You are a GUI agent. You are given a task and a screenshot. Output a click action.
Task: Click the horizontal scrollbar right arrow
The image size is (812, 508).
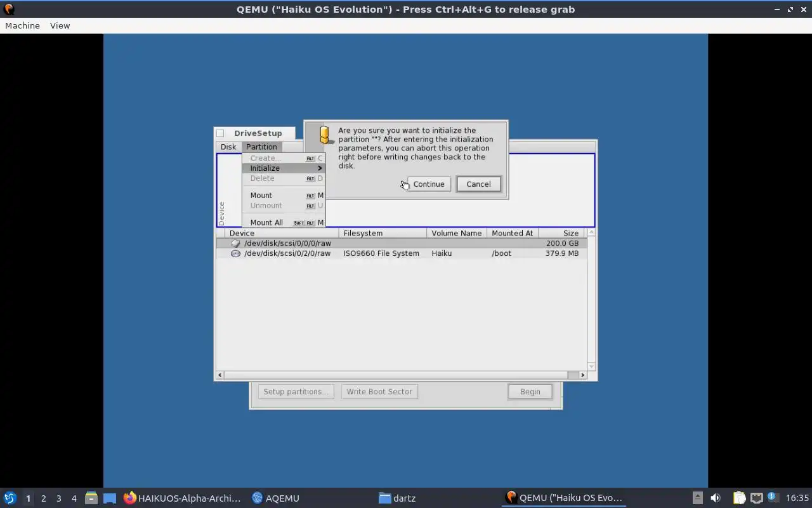[x=582, y=375]
